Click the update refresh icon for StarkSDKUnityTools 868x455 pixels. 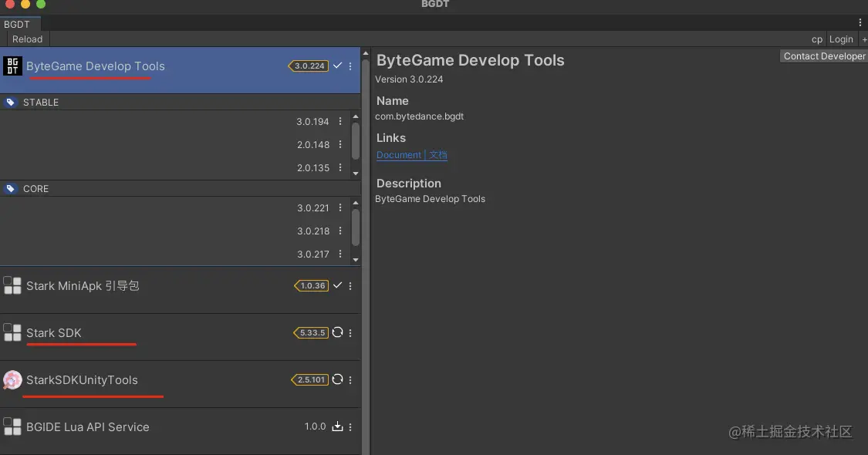[x=337, y=379]
